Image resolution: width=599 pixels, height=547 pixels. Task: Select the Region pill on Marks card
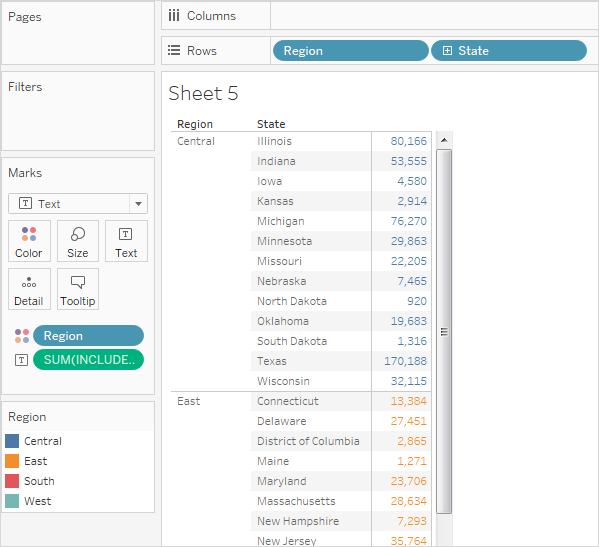[x=89, y=336]
